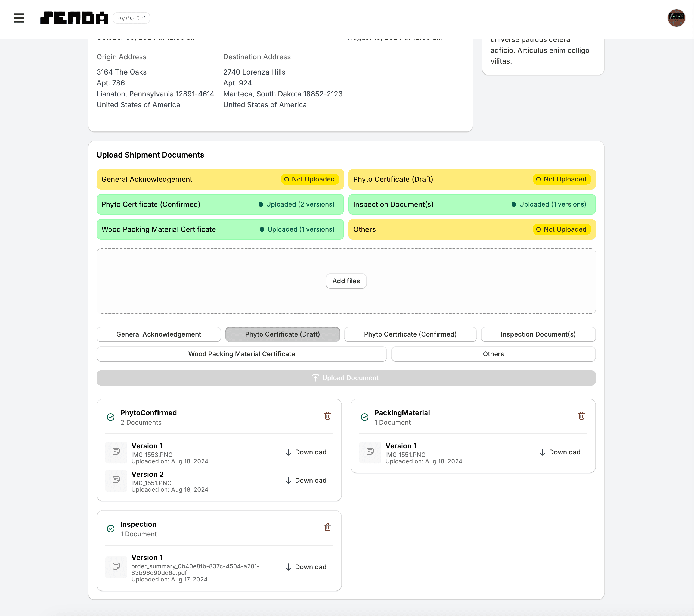Click the Upload Document button
The width and height of the screenshot is (694, 616).
[x=346, y=377]
